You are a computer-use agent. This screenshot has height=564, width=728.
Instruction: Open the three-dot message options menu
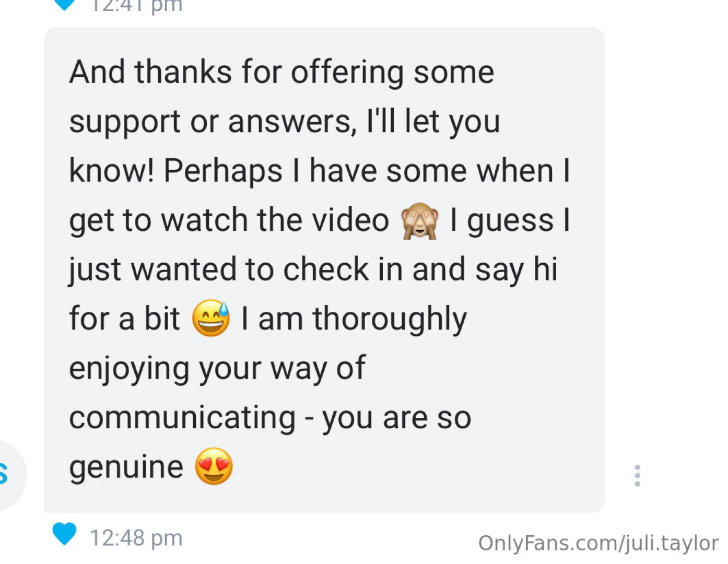pyautogui.click(x=637, y=475)
